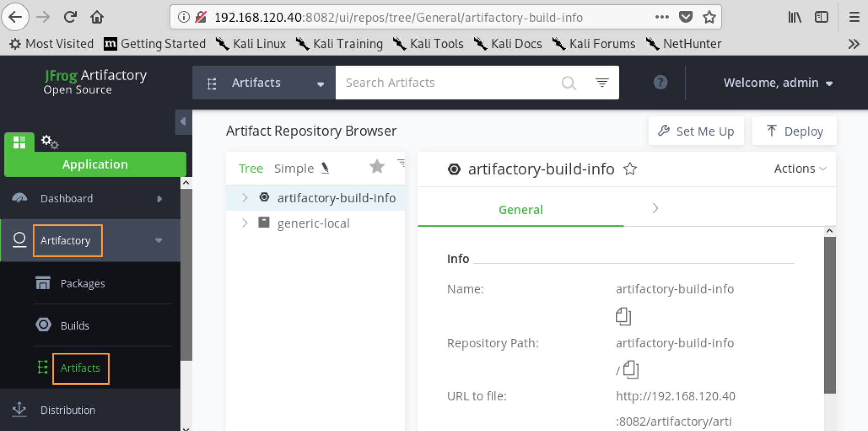Open the Welcome, admin user menu
Screen dimensions: 868x431
pyautogui.click(x=778, y=83)
